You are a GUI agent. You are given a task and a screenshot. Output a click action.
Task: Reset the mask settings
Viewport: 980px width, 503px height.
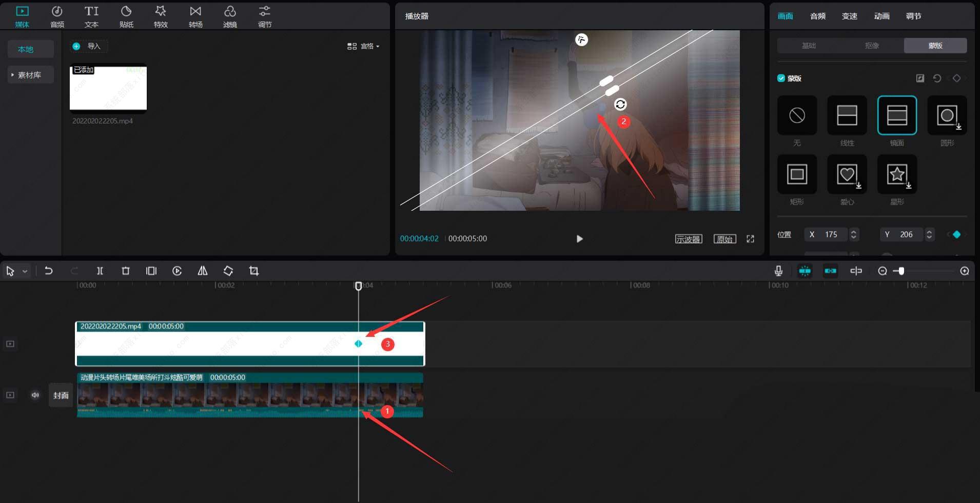[937, 78]
